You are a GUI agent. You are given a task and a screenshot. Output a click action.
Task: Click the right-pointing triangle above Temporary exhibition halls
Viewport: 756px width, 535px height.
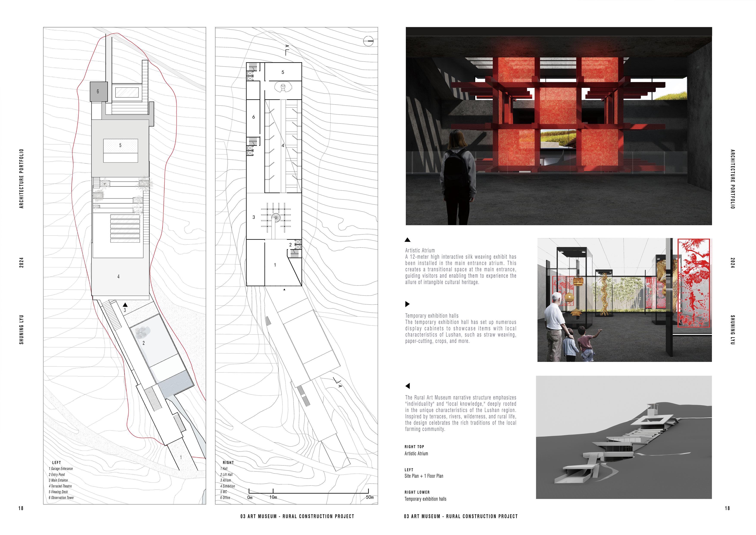[407, 304]
